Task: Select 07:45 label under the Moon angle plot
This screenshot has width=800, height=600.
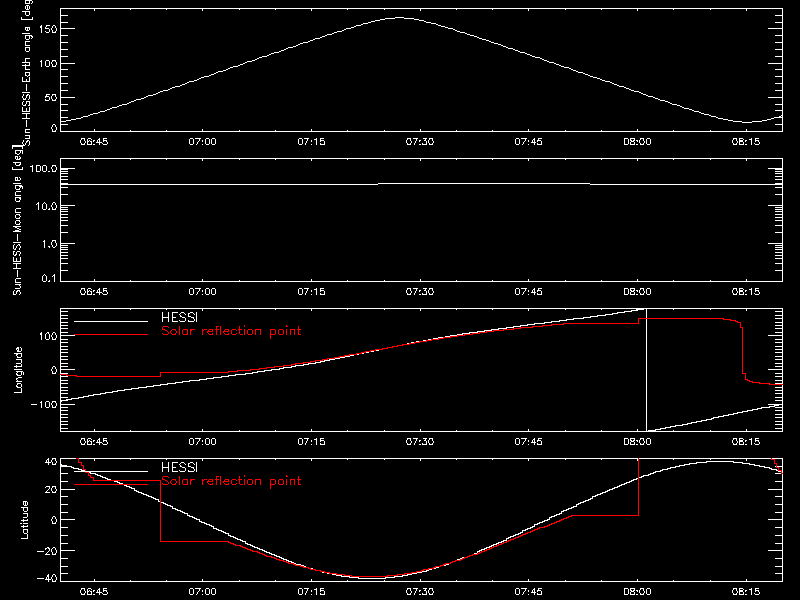Action: point(529,292)
